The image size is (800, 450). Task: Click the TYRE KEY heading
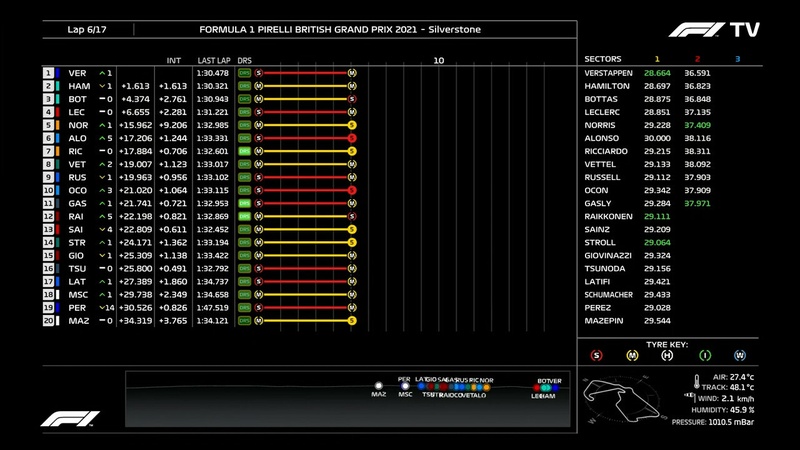coord(667,344)
